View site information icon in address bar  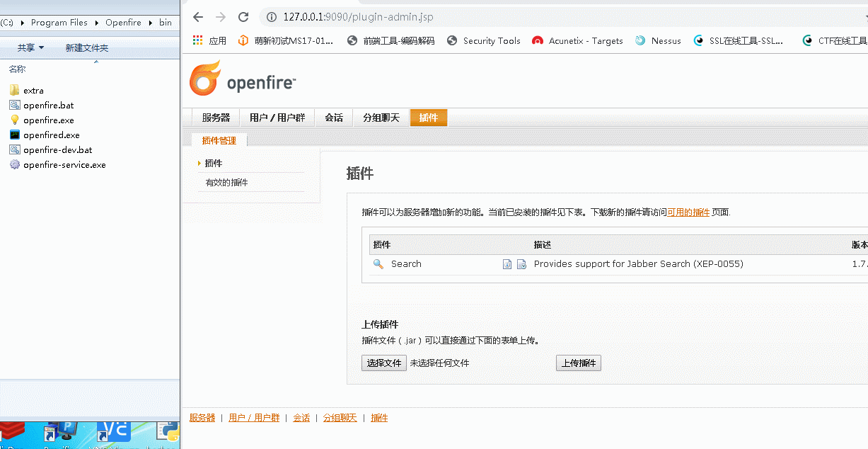tap(272, 17)
